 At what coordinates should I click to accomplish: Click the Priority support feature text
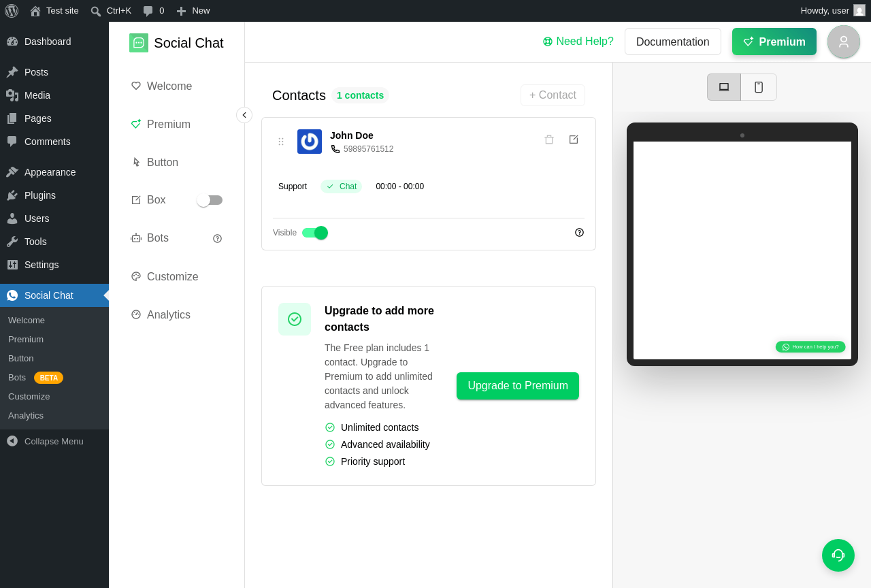point(373,461)
